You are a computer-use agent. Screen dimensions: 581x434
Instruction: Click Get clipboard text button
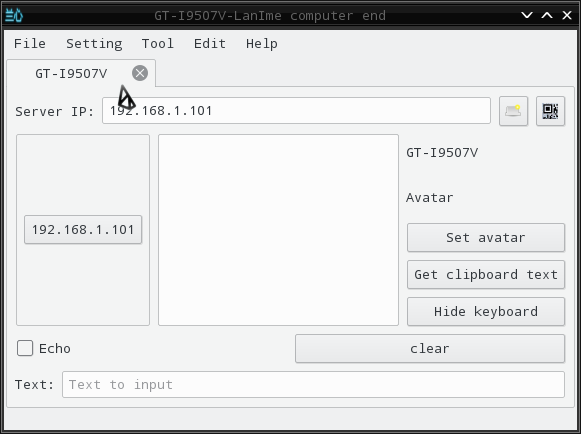486,275
